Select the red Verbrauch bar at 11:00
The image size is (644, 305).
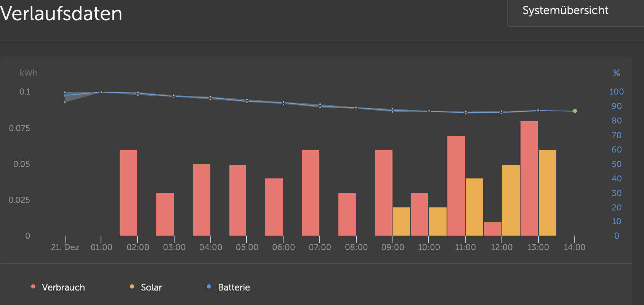456,186
